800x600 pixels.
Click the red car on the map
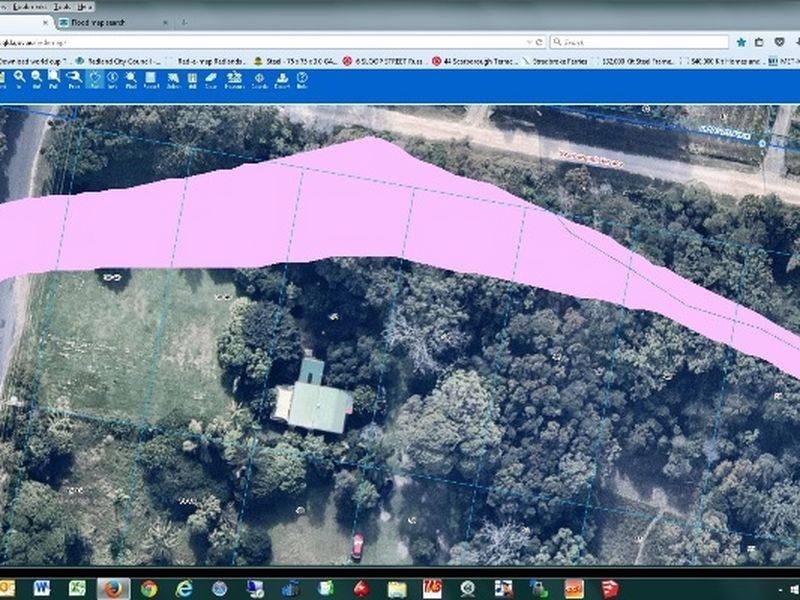pos(358,546)
